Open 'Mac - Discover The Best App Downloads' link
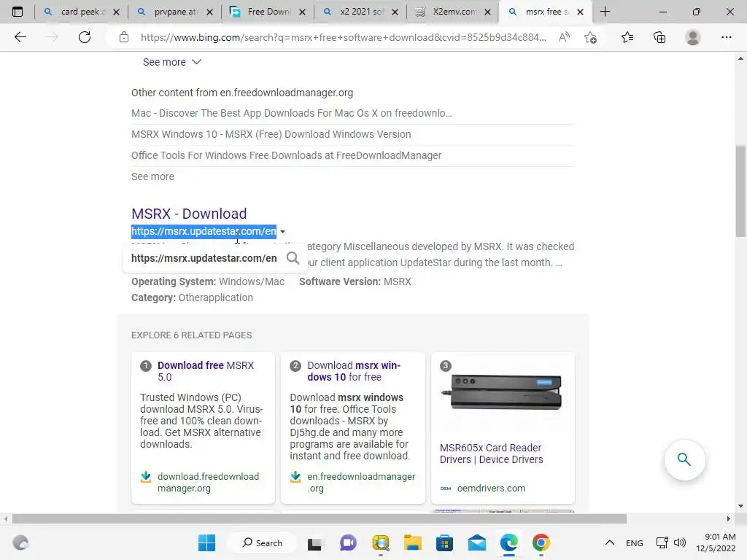The image size is (747, 560). [292, 113]
